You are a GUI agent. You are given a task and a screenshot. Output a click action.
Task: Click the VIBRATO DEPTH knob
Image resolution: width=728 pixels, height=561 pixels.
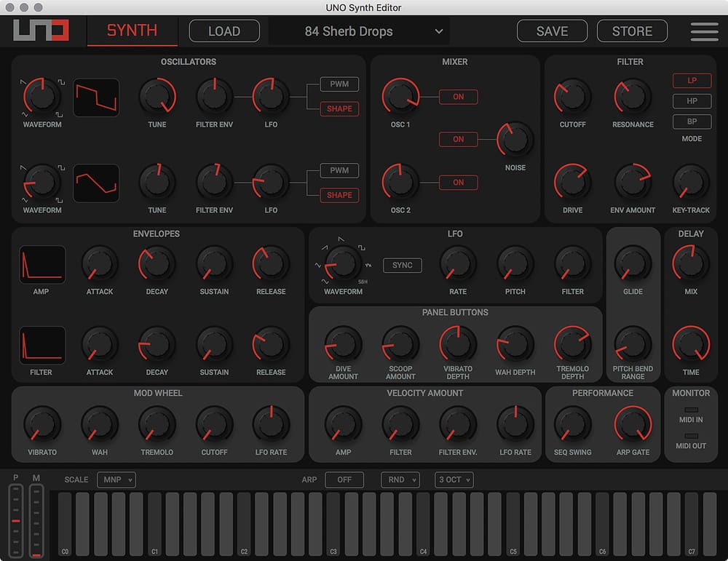[458, 344]
